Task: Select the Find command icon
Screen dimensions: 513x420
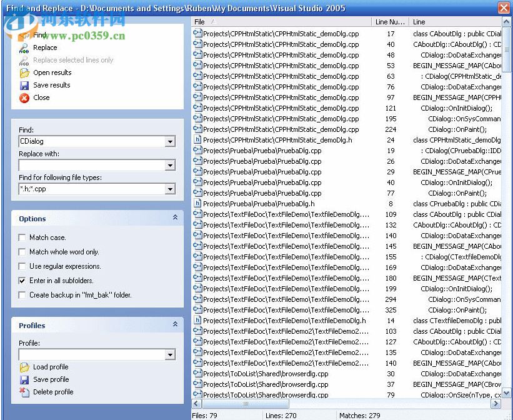Action: (24, 36)
